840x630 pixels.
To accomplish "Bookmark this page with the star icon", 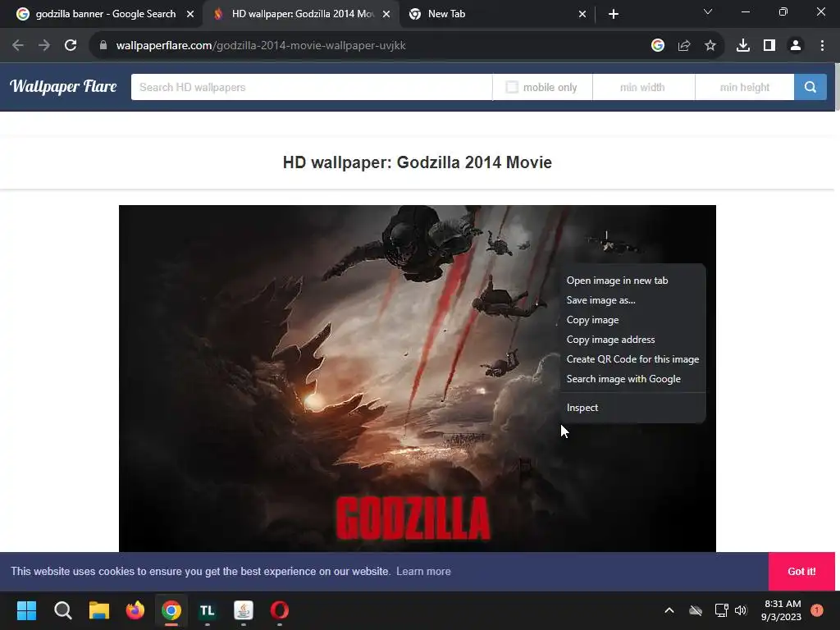I will click(710, 46).
